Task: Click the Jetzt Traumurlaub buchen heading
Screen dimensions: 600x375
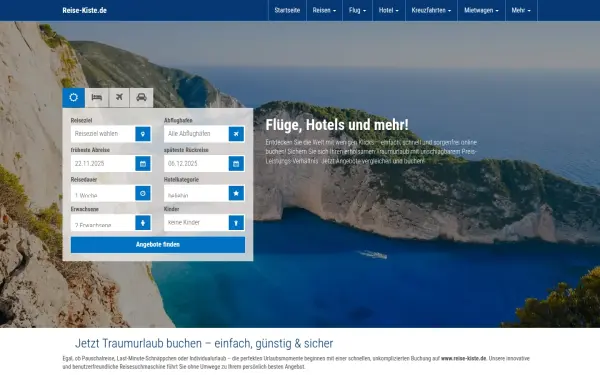Action: pos(204,343)
